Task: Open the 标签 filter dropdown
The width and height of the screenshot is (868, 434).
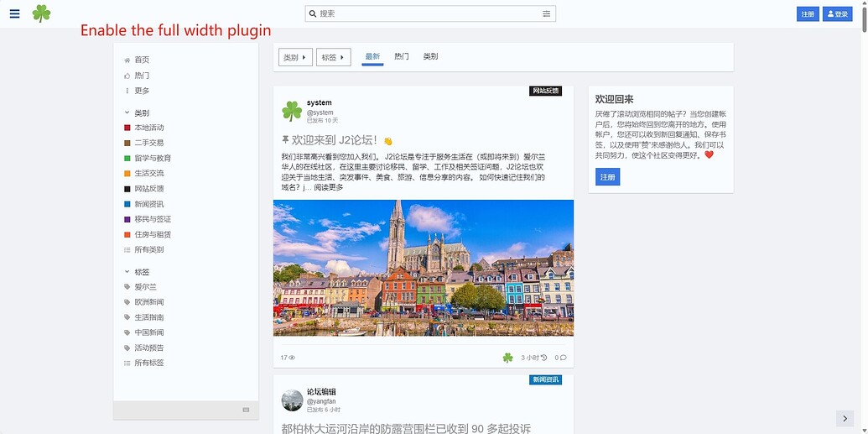Action: coord(333,57)
